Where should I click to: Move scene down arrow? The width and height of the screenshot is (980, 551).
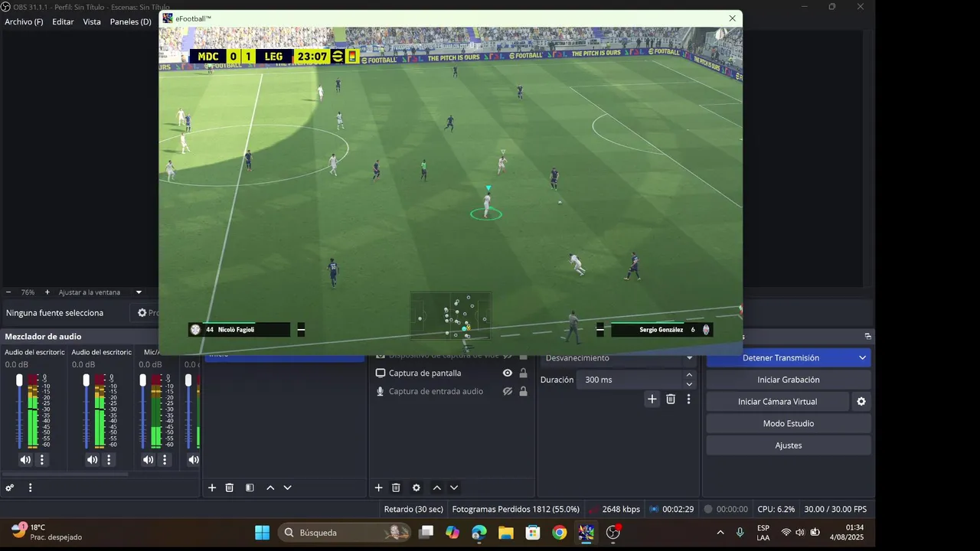pos(288,487)
